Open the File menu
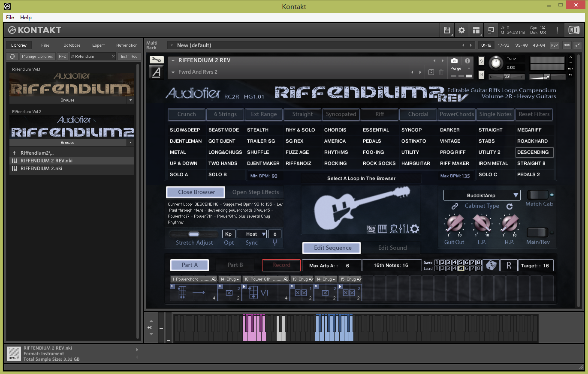Image resolution: width=588 pixels, height=374 pixels. [10, 18]
